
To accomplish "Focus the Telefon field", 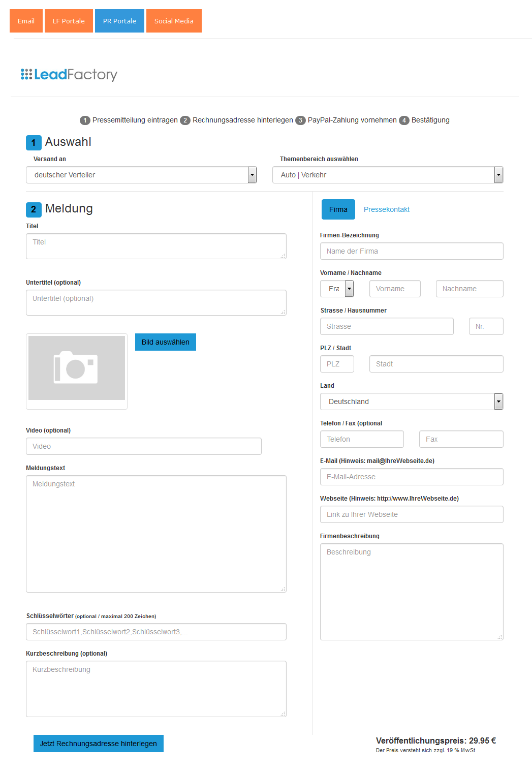I will 362,439.
